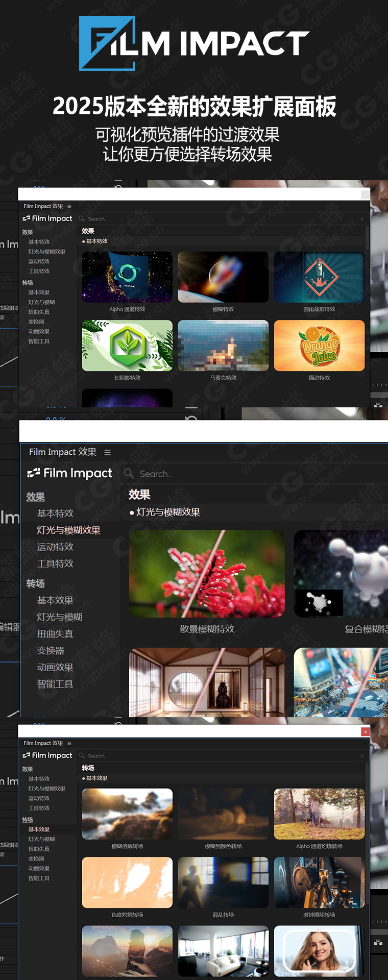Click the 散景模糊特效 red flower thumbnail

coord(207,574)
